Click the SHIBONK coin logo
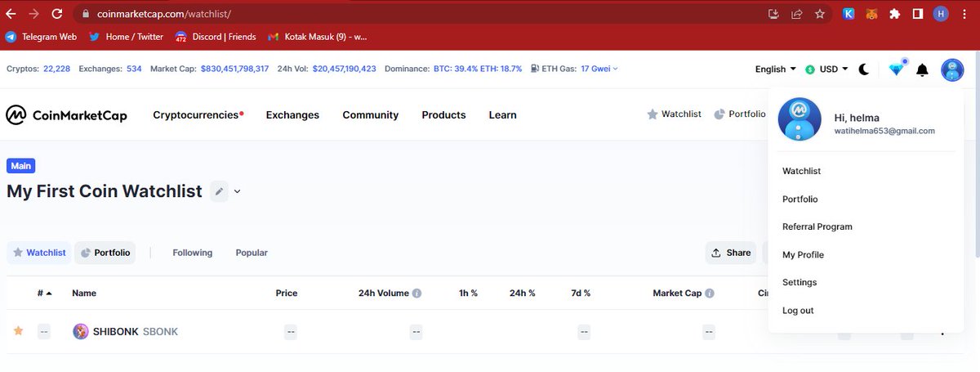The image size is (980, 372). point(81,331)
